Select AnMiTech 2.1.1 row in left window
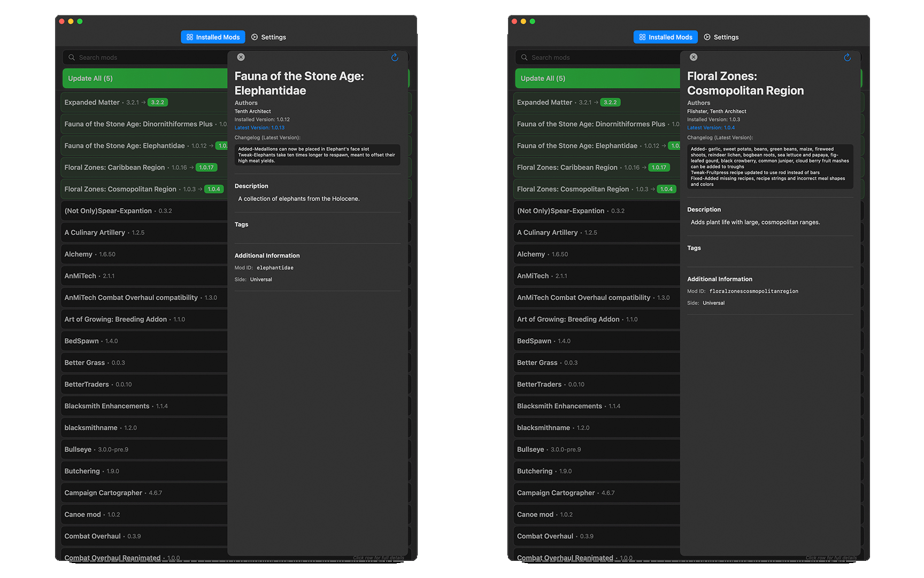The width and height of the screenshot is (924, 578). [x=144, y=276]
